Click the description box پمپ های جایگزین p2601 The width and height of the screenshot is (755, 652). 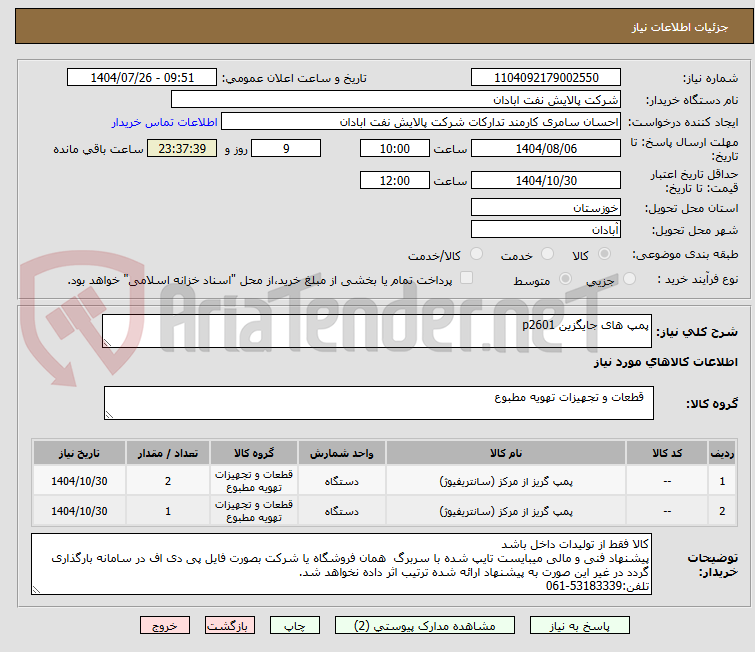click(377, 331)
